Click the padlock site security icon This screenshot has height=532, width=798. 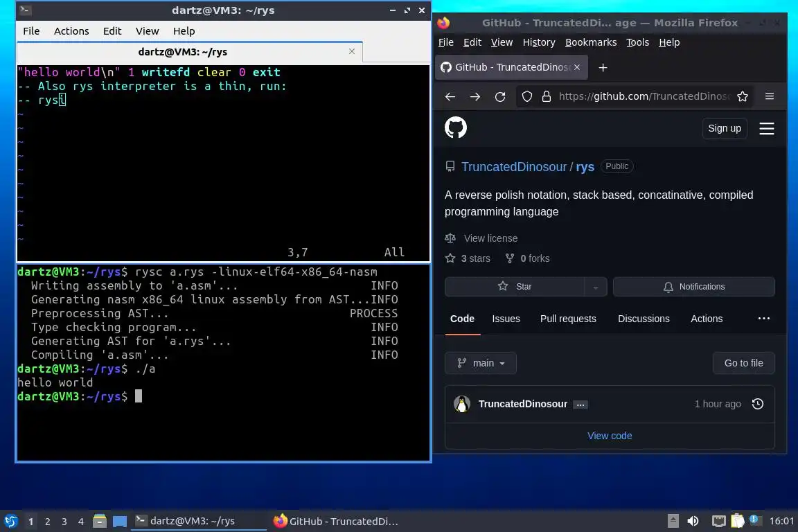point(546,96)
